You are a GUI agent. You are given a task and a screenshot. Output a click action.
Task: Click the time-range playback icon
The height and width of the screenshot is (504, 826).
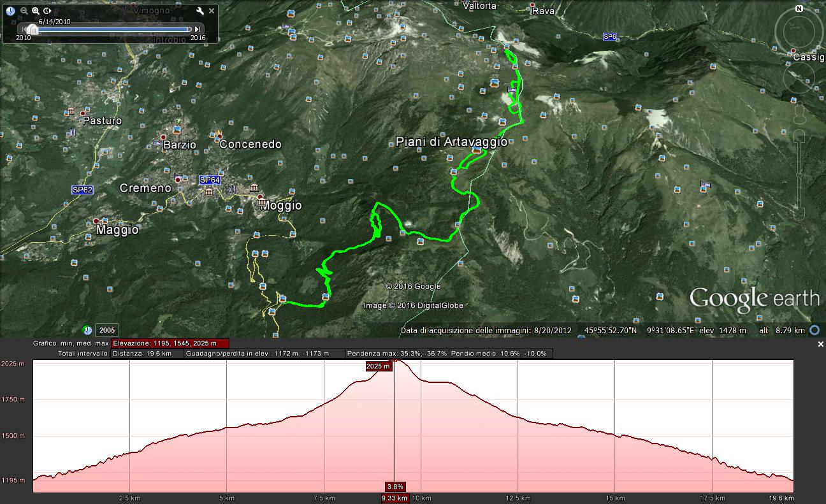click(x=47, y=11)
